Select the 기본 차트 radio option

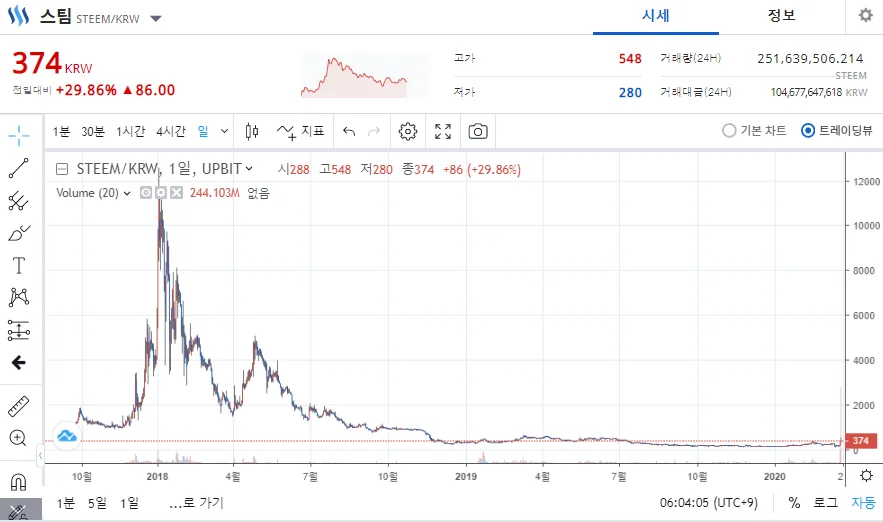(x=754, y=131)
